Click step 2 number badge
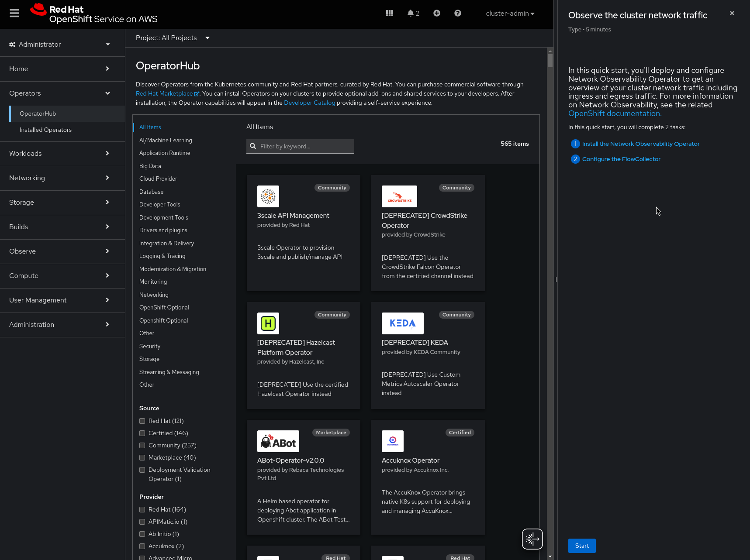 [x=575, y=159]
